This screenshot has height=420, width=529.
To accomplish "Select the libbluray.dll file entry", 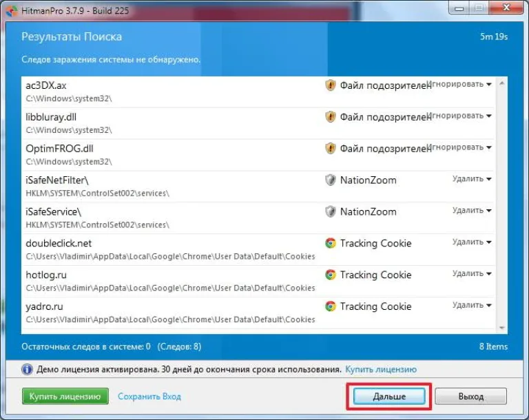I will click(x=258, y=123).
